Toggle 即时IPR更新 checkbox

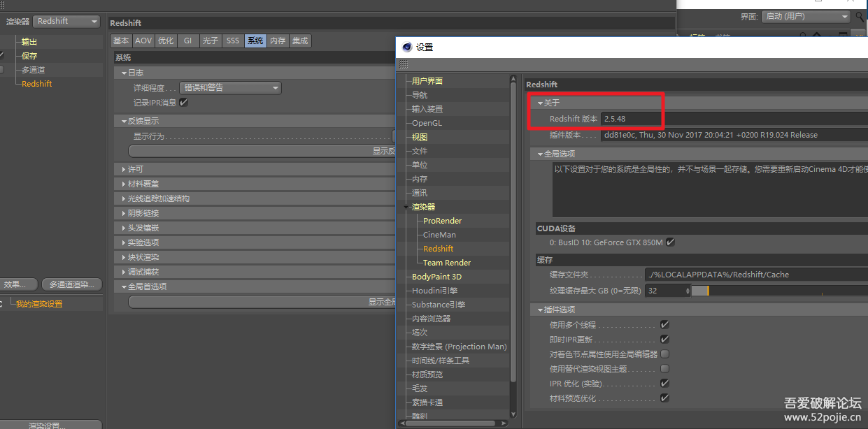[x=664, y=340]
